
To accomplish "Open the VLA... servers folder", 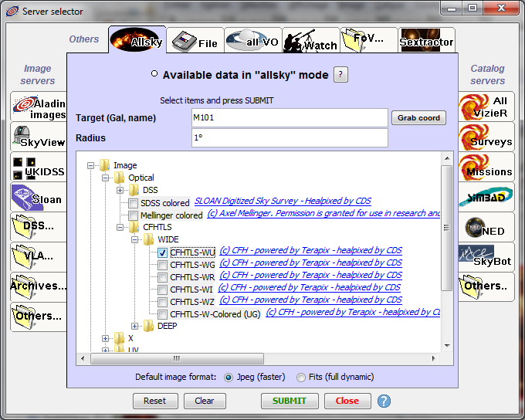I will click(39, 257).
